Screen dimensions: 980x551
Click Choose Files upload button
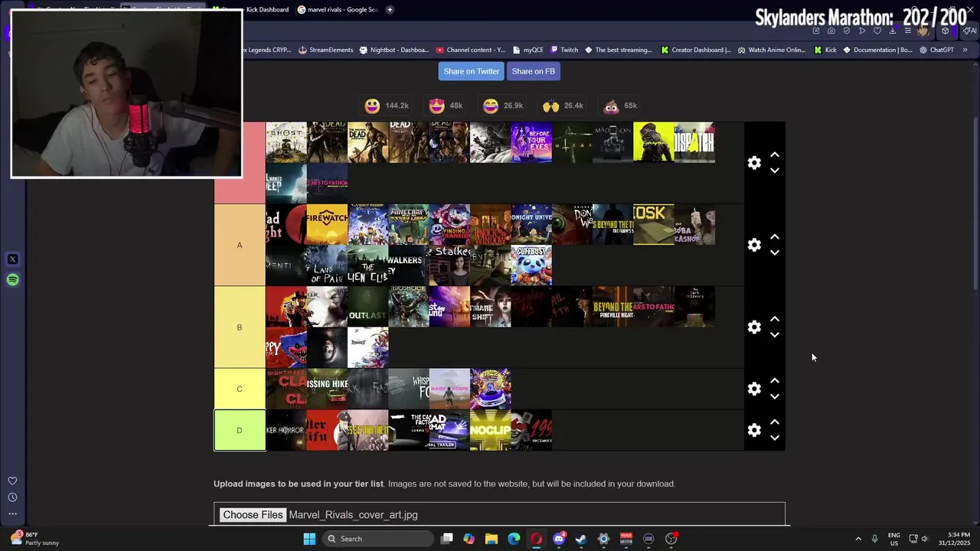pos(253,515)
